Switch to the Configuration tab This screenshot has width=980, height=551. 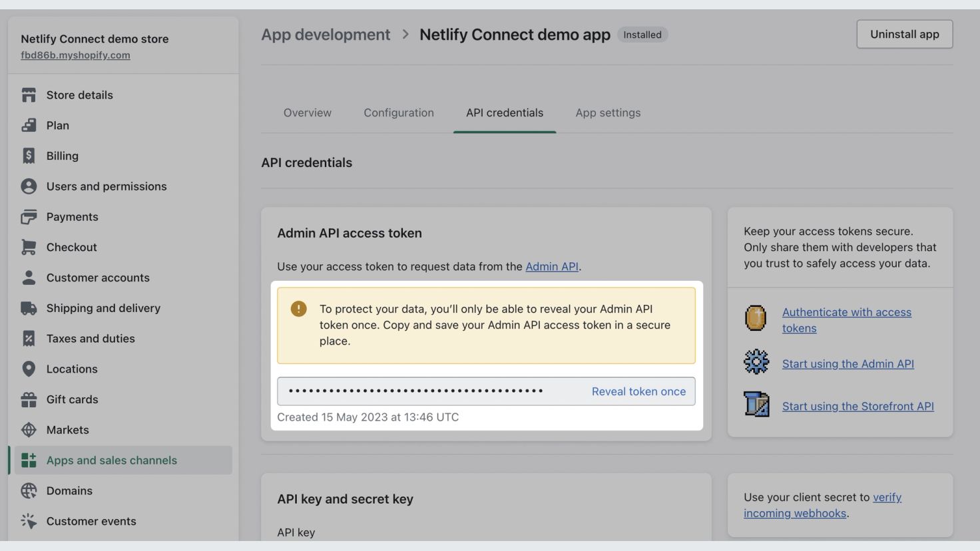tap(399, 113)
